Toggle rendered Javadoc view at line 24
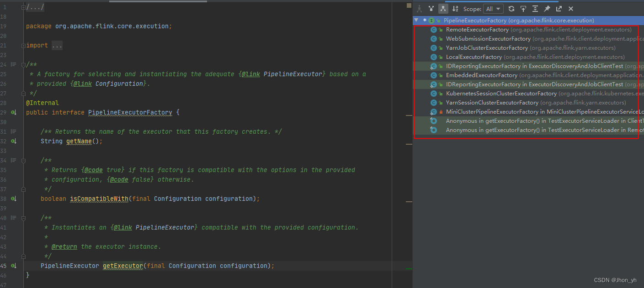This screenshot has width=644, height=288. pyautogui.click(x=13, y=64)
